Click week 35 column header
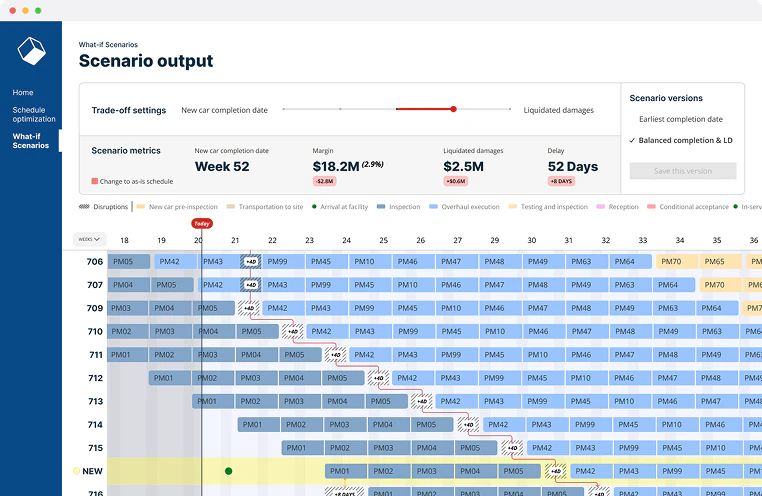Screen dimensions: 762x496 tap(717, 240)
